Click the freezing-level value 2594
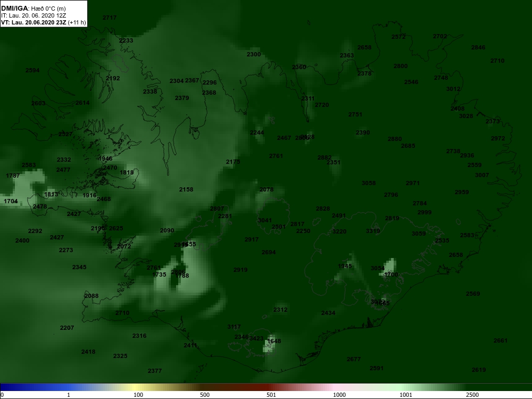 32,70
